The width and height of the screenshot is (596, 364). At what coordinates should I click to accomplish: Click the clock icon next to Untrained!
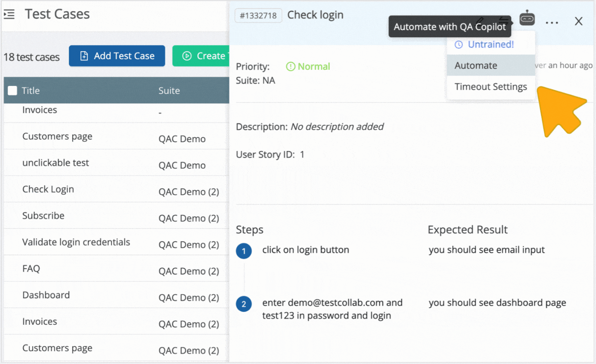pyautogui.click(x=459, y=44)
